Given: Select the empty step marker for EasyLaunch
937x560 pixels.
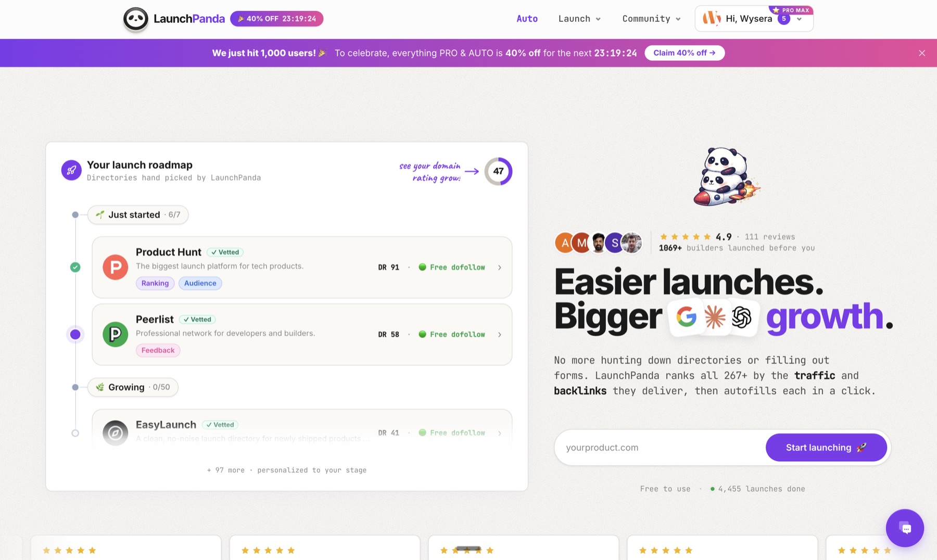Looking at the screenshot, I should pos(75,433).
